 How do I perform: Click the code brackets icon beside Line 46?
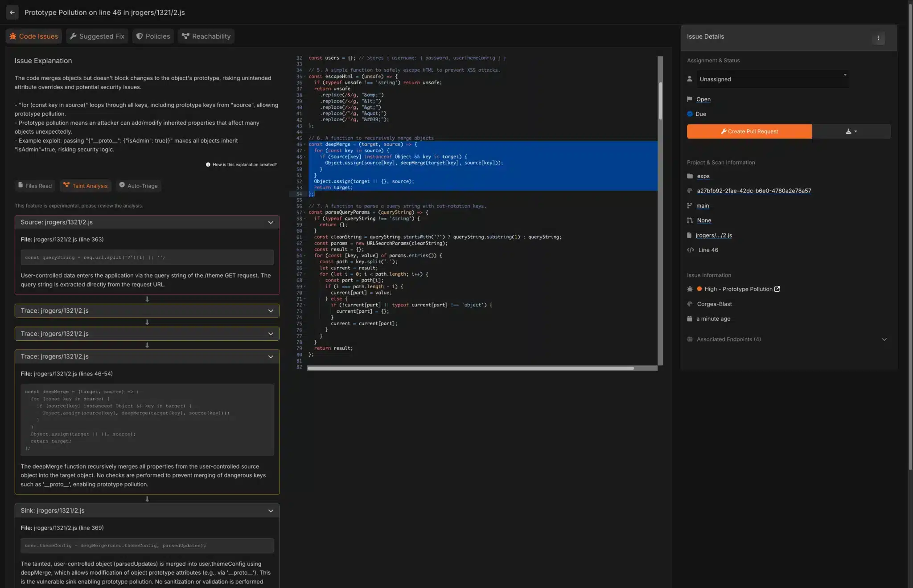point(691,250)
